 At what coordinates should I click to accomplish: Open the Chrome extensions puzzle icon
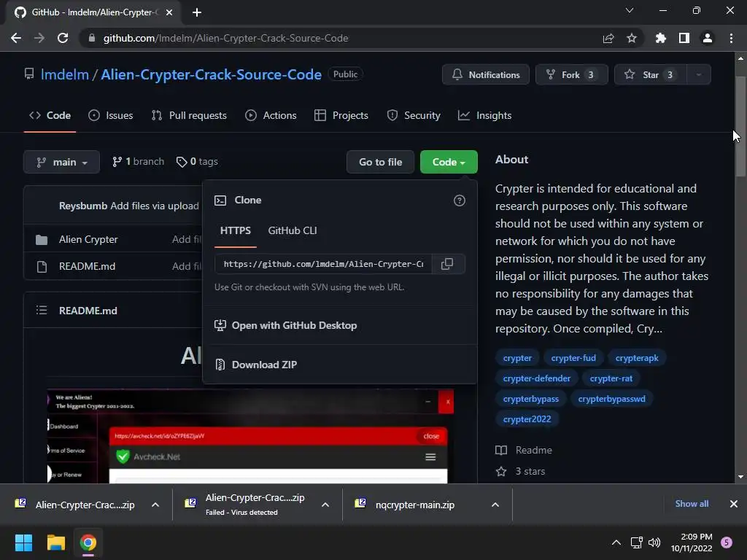tap(661, 38)
